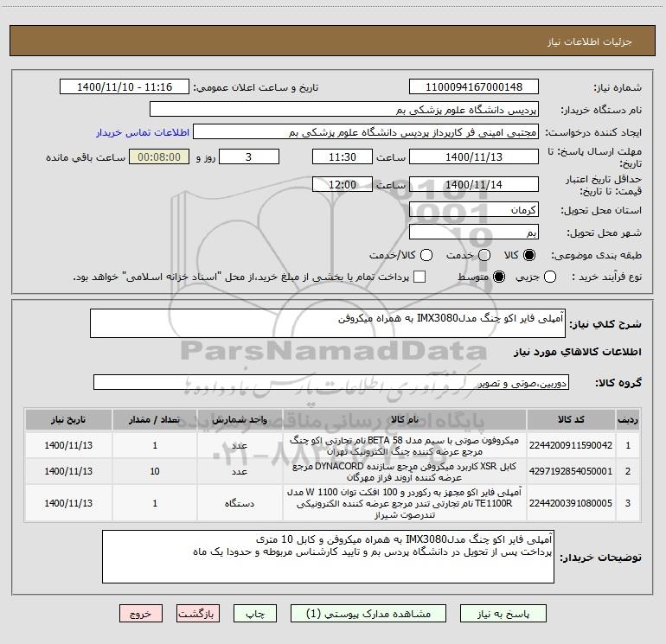Viewport: 666px width, 644px height.
Task: Click تاریخ نیاز column header
Action: click(x=68, y=419)
